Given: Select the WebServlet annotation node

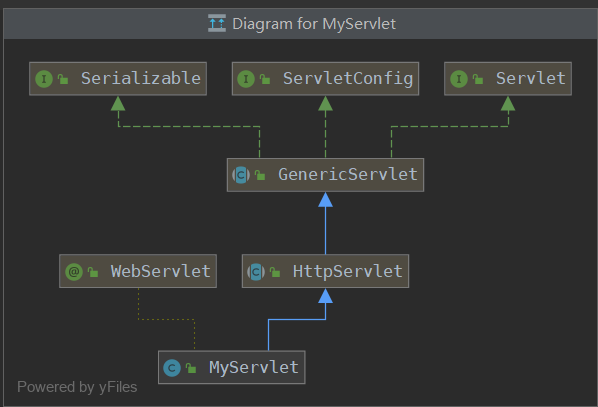Looking at the screenshot, I should coord(138,271).
